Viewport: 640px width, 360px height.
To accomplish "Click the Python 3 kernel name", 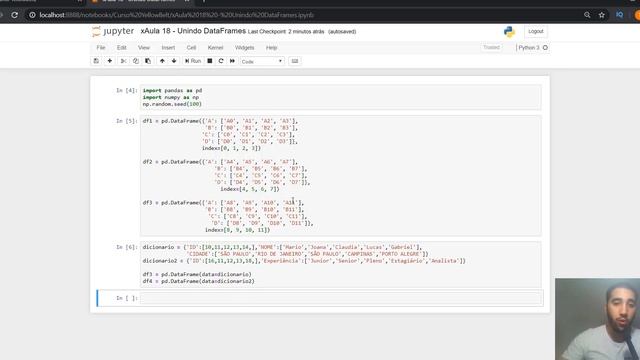I will coord(529,48).
